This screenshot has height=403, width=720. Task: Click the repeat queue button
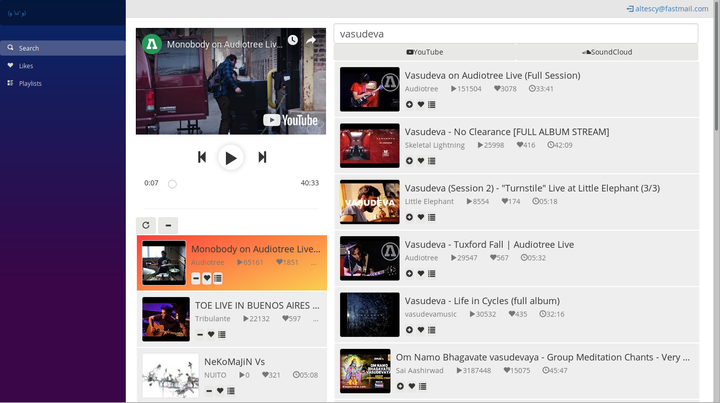tap(146, 225)
